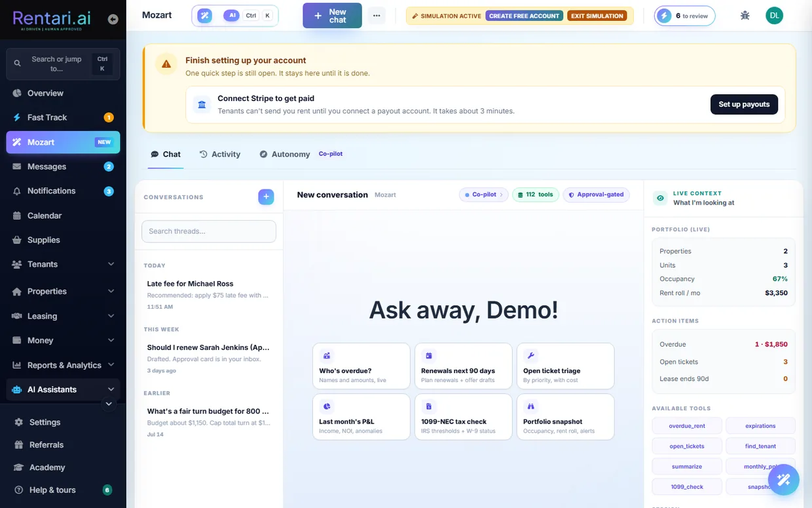The width and height of the screenshot is (812, 508).
Task: Open the DL user avatar menu
Action: (x=774, y=15)
